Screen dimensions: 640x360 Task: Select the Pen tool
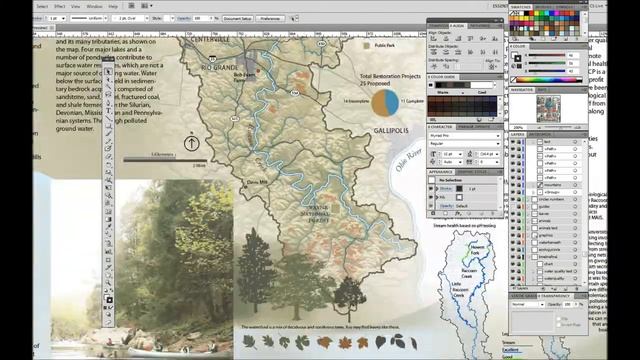pyautogui.click(x=108, y=103)
